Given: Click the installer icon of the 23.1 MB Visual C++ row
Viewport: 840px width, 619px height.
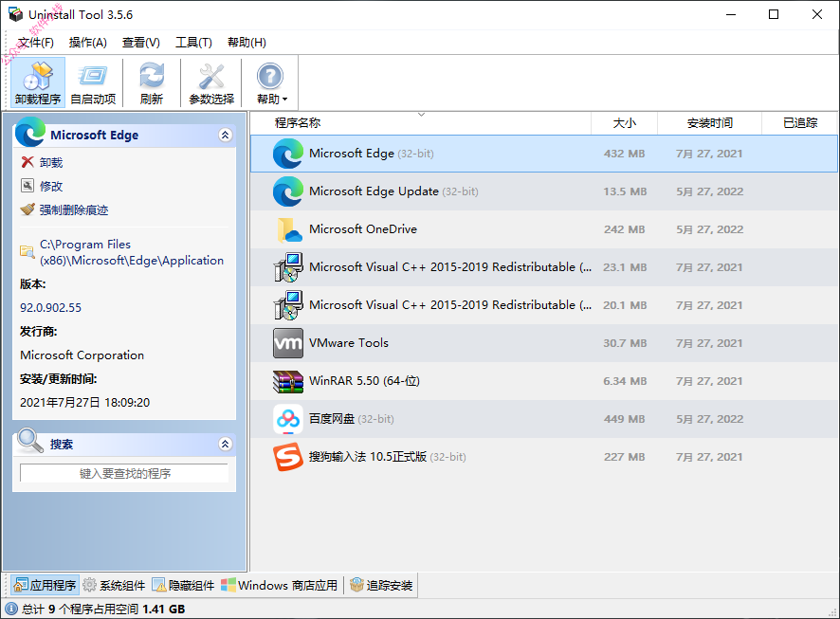Looking at the screenshot, I should click(288, 267).
